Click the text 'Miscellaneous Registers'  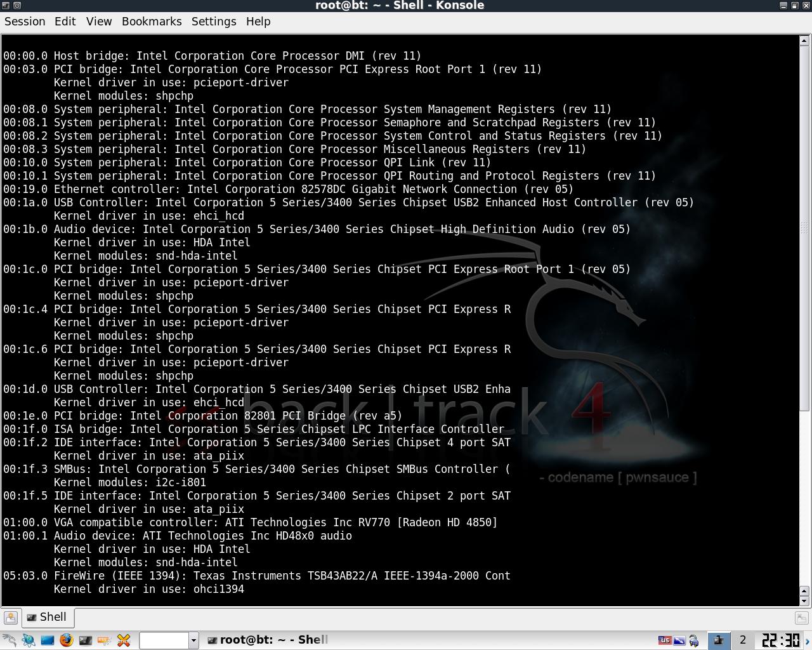coord(457,149)
